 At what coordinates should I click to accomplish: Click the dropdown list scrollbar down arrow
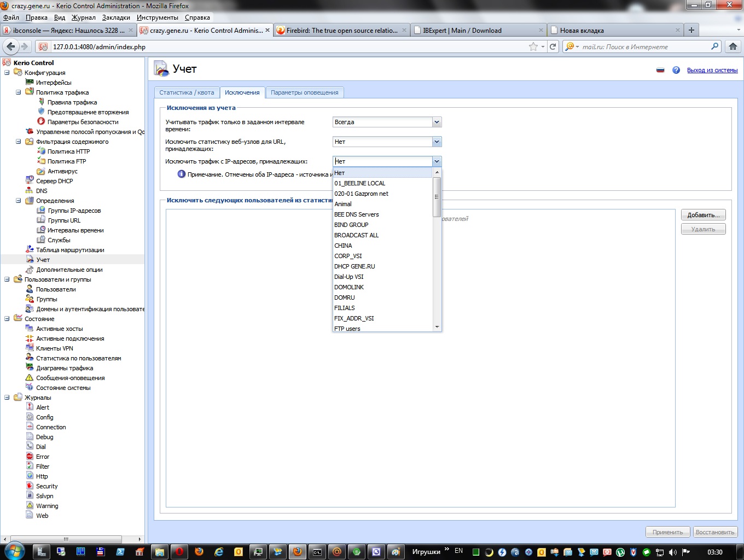click(437, 327)
